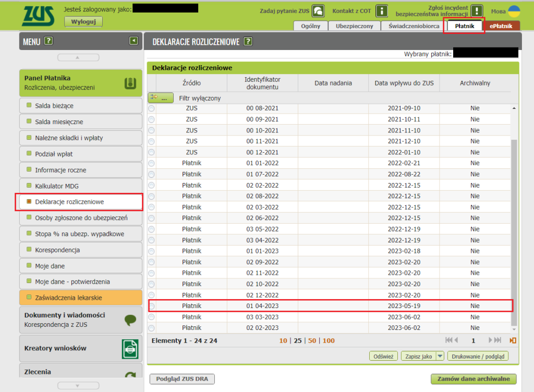Image resolution: width=534 pixels, height=392 pixels.
Task: Switch language with the Ukrainian flag icon
Action: pos(514,11)
